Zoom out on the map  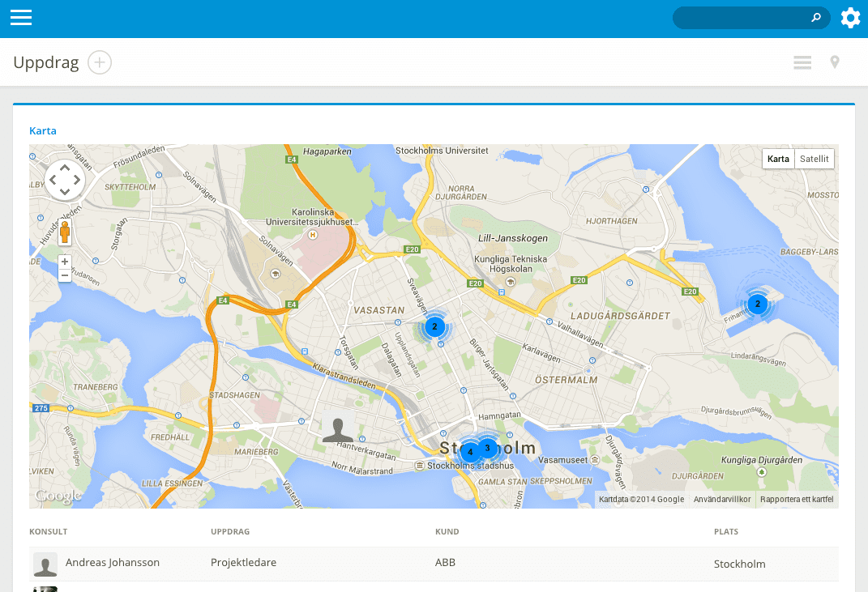[x=65, y=275]
